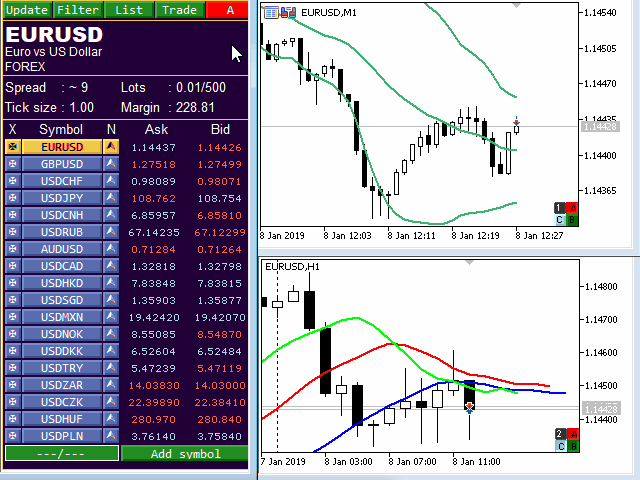Click the N chart icon for USDMXN
The height and width of the screenshot is (480, 640).
pos(111,317)
